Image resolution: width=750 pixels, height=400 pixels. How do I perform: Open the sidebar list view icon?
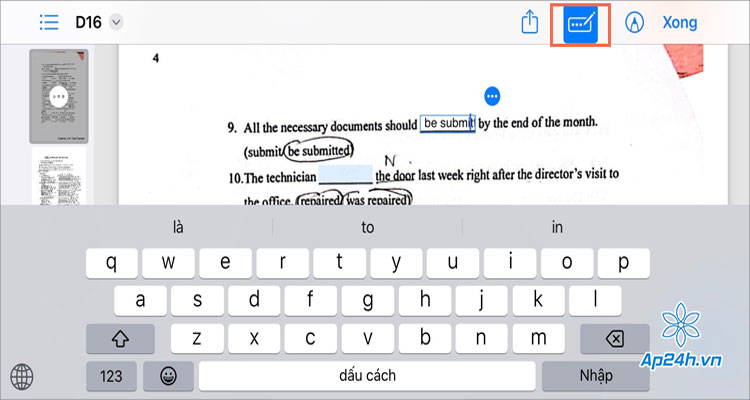49,22
